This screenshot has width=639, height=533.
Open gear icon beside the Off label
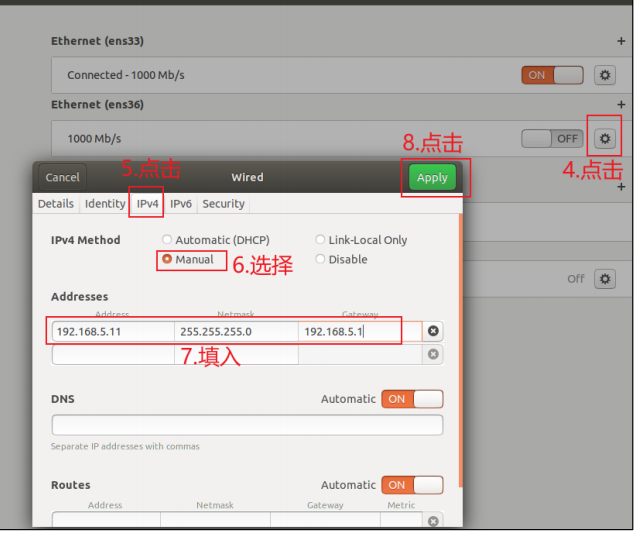(605, 279)
